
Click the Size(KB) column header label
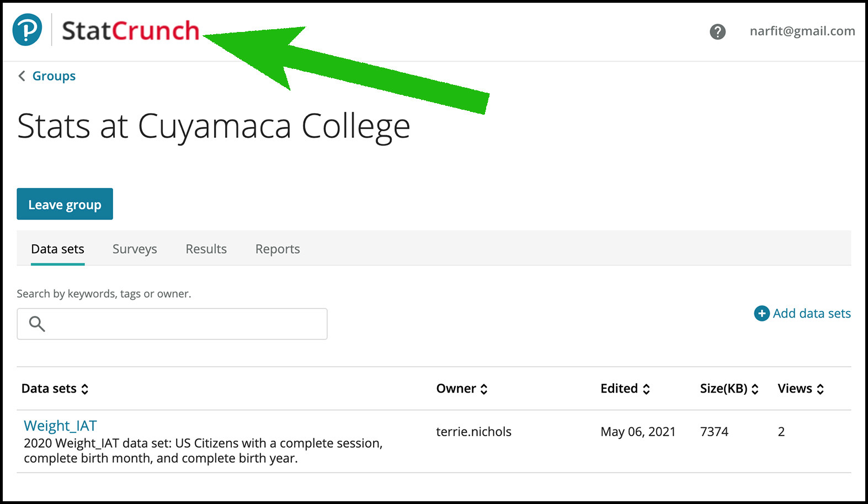pos(723,389)
